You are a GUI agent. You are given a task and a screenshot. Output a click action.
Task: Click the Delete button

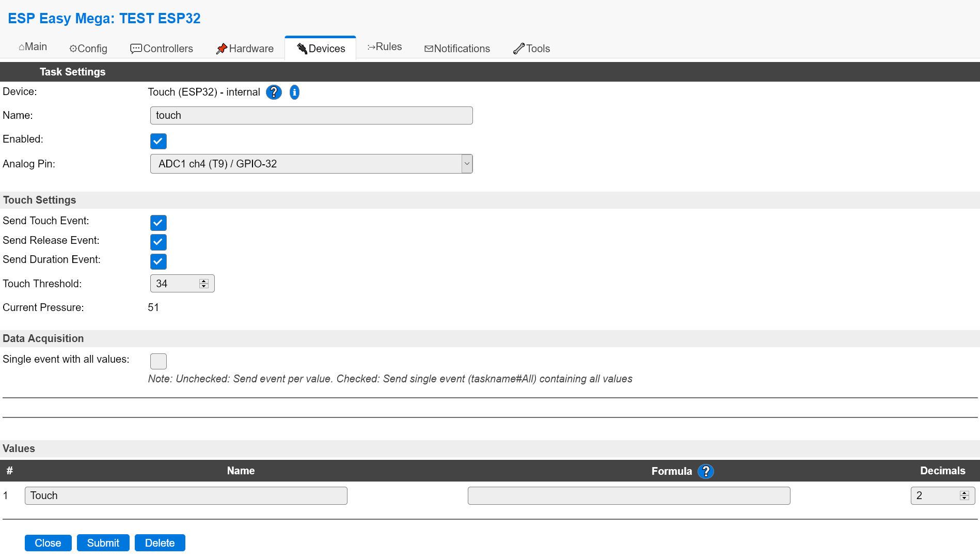tap(160, 543)
